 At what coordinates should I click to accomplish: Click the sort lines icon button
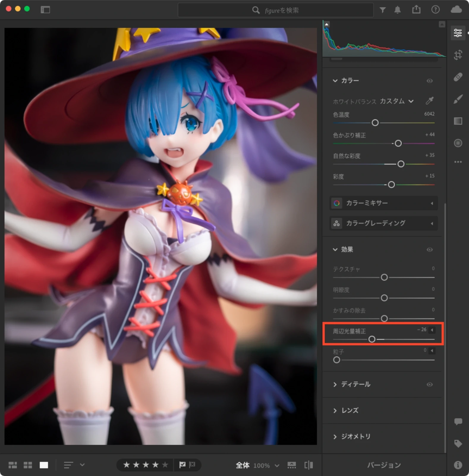(68, 465)
